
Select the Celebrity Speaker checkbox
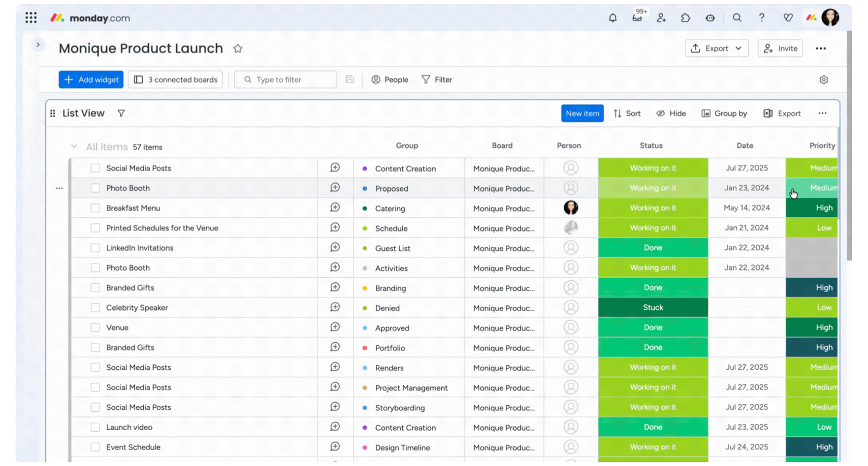tap(95, 307)
